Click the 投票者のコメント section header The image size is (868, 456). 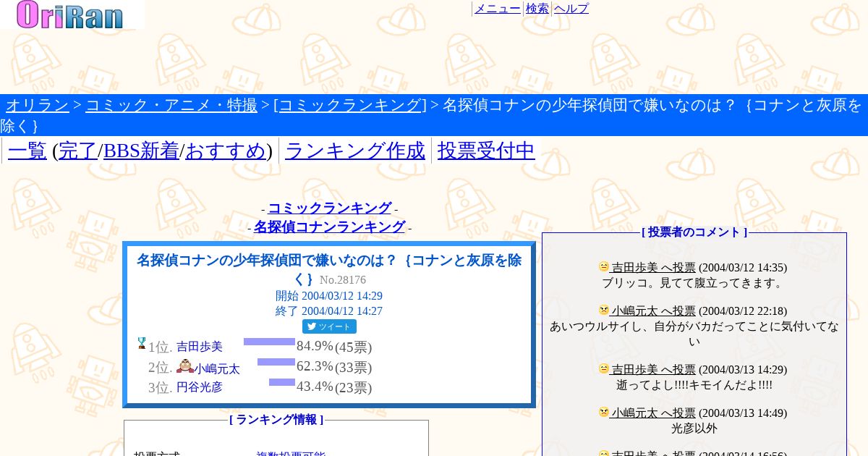click(x=694, y=232)
